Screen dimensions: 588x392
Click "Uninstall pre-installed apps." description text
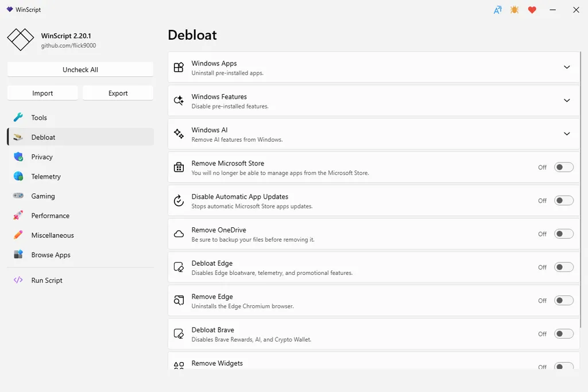tap(227, 73)
